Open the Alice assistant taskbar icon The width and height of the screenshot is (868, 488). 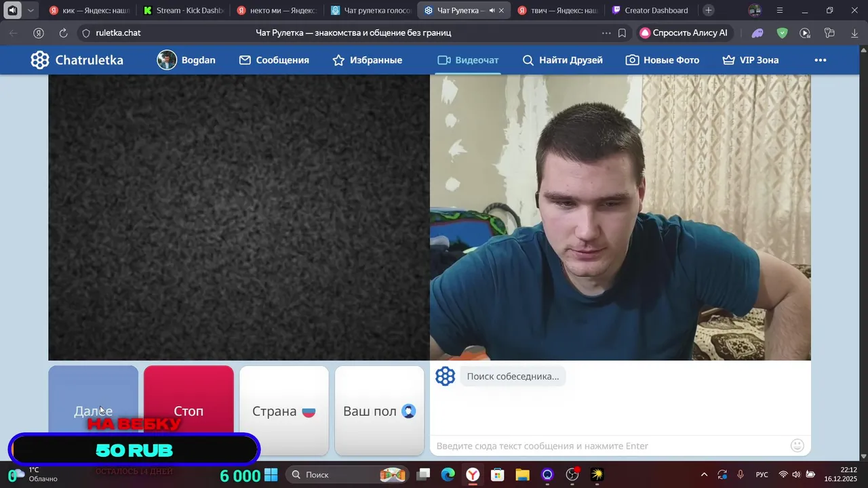coord(547,474)
